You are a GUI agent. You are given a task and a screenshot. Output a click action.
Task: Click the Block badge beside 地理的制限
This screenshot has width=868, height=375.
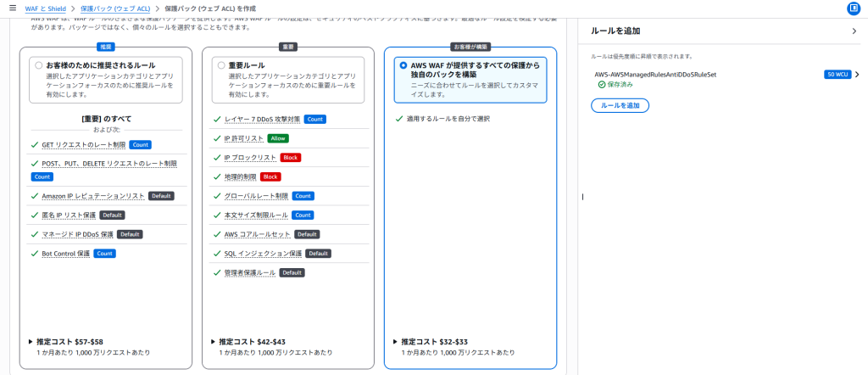[x=270, y=176]
